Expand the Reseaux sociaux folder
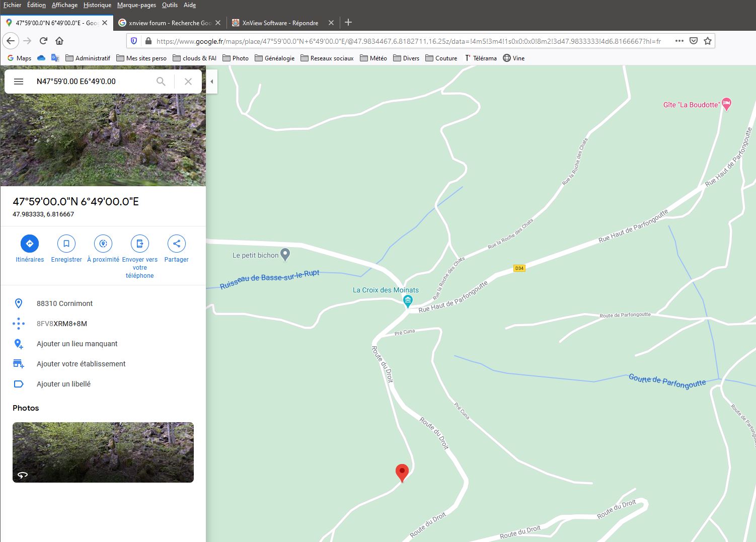Screen dimensions: 756x542 tap(327, 58)
